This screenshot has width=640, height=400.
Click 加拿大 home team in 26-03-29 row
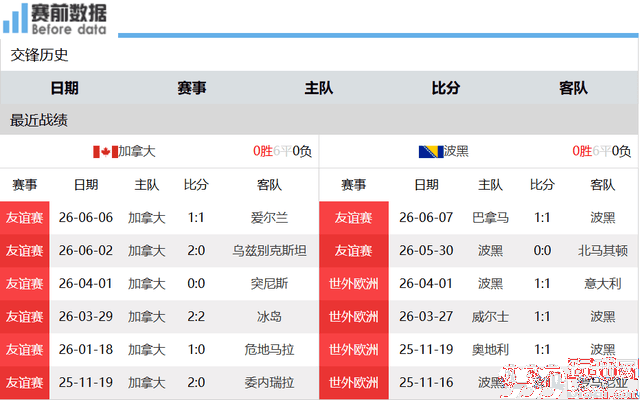(147, 316)
